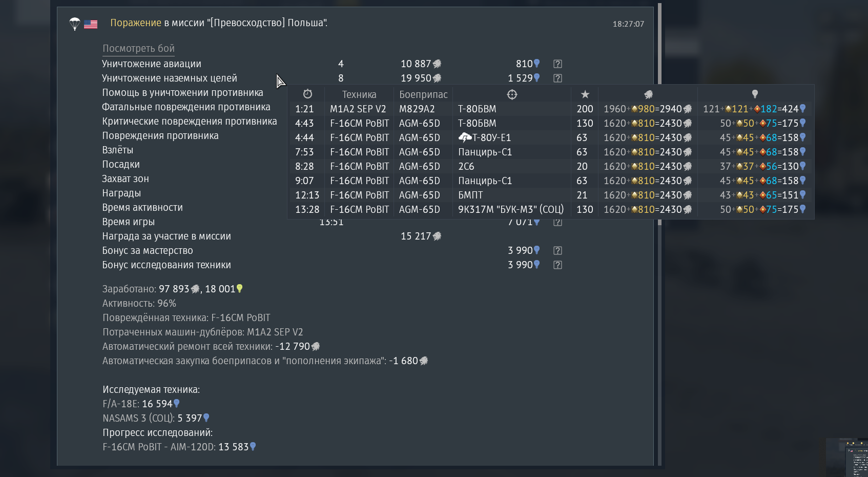This screenshot has height=477, width=868.
Task: Click Silver Lion icon next to 19 950
Action: [437, 78]
